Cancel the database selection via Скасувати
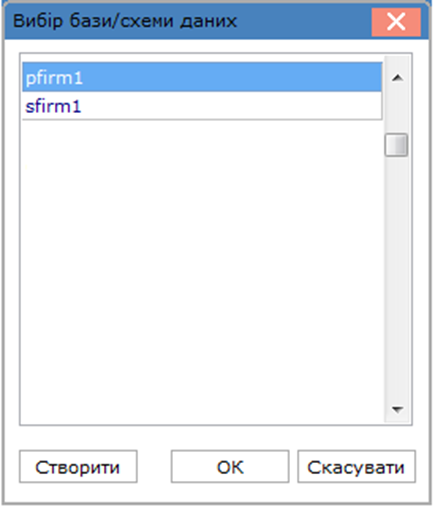Screen dimensions: 435x510 [x=356, y=467]
